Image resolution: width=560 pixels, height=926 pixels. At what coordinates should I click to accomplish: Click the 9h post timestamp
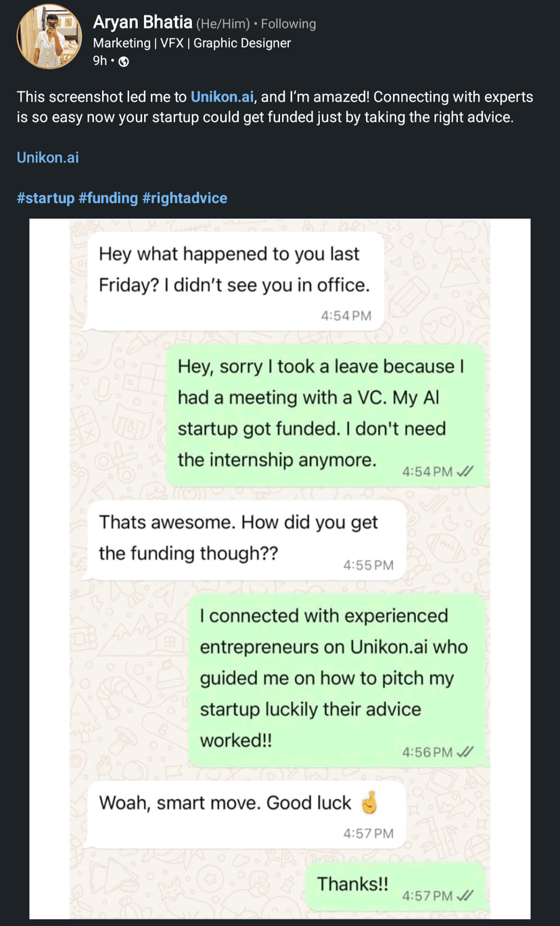[99, 61]
